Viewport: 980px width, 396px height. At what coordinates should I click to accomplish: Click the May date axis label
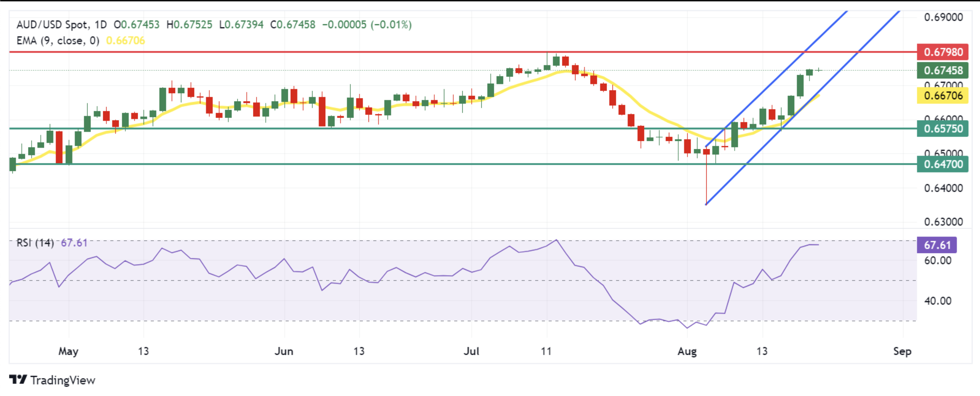tap(69, 351)
